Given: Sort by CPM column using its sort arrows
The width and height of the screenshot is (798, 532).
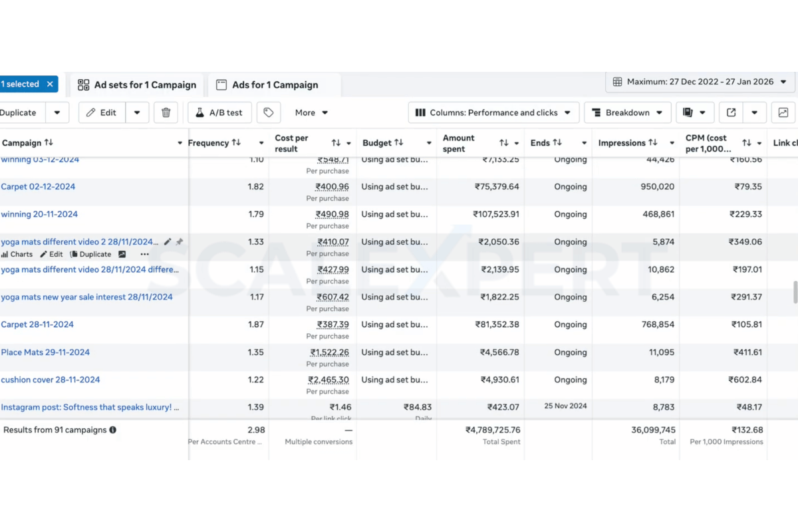Looking at the screenshot, I should coord(747,143).
